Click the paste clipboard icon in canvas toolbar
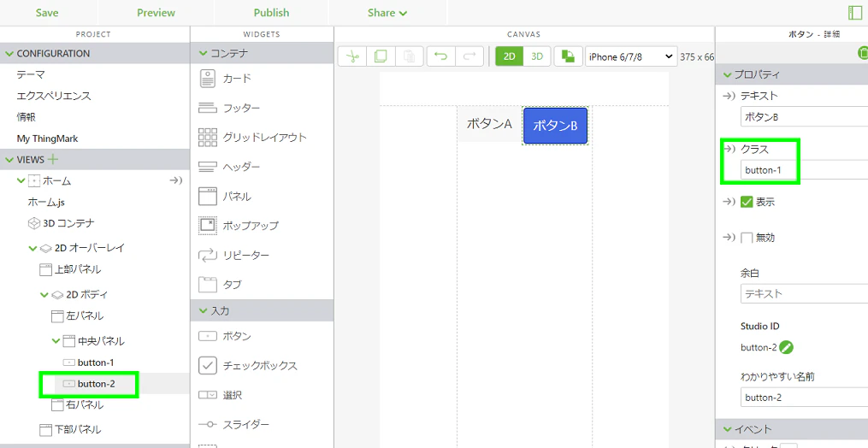 (x=409, y=56)
